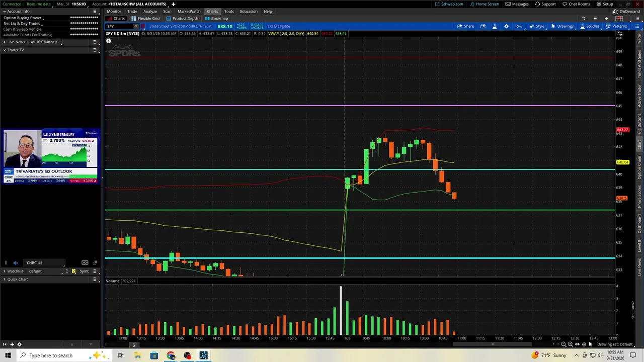The height and width of the screenshot is (362, 644).
Task: Click the red symbol link color swatch
Action: [143, 26]
